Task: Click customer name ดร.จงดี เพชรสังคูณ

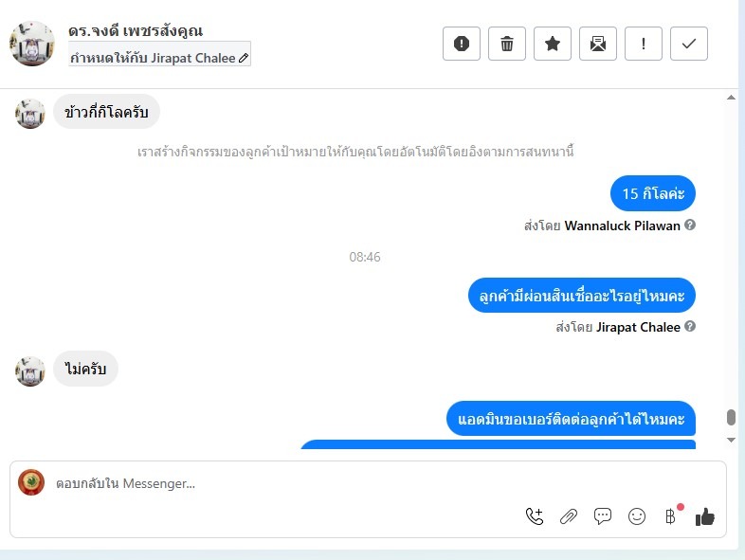Action: 136,31
